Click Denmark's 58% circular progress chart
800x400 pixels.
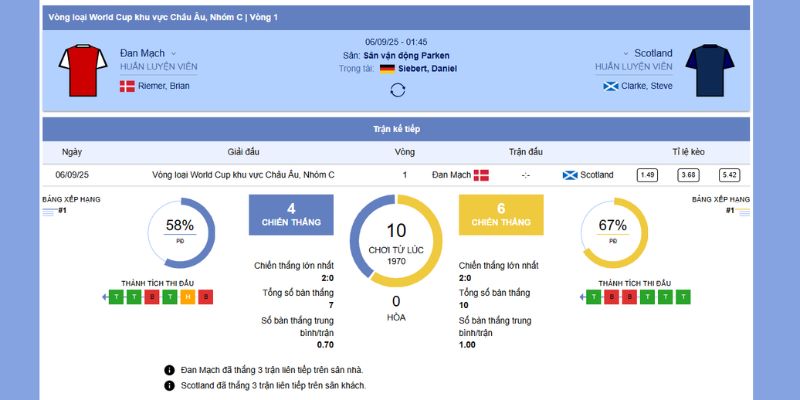(x=181, y=232)
